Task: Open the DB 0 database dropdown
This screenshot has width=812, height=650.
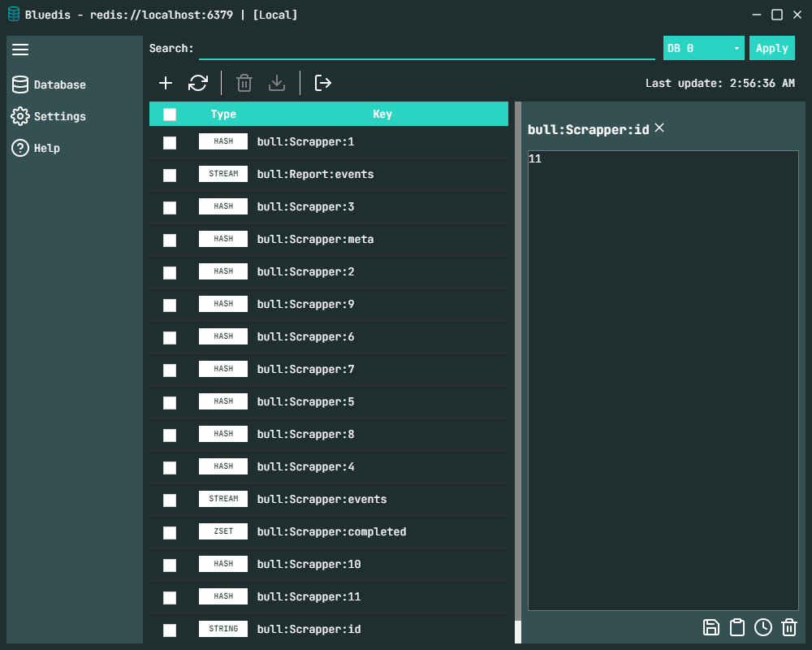Action: pyautogui.click(x=703, y=48)
